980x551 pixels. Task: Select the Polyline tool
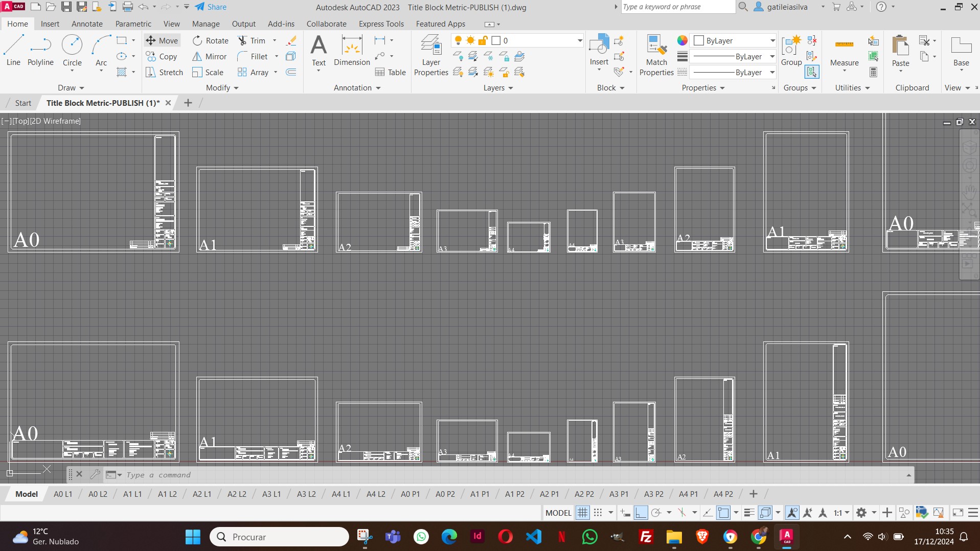pos(40,51)
